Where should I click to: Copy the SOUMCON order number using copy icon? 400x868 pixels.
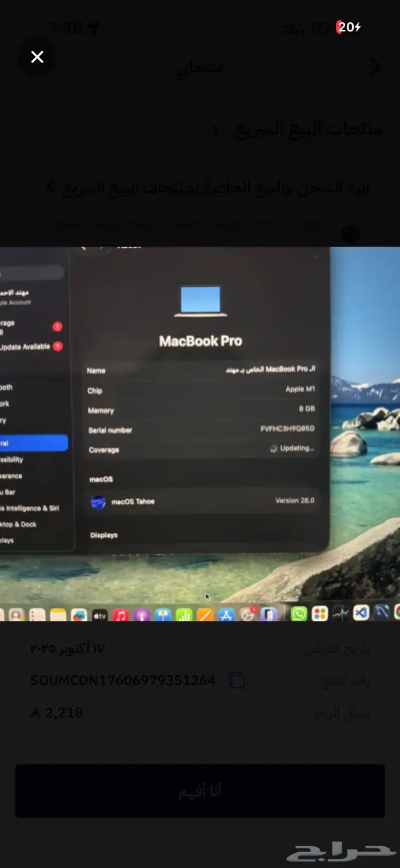237,680
